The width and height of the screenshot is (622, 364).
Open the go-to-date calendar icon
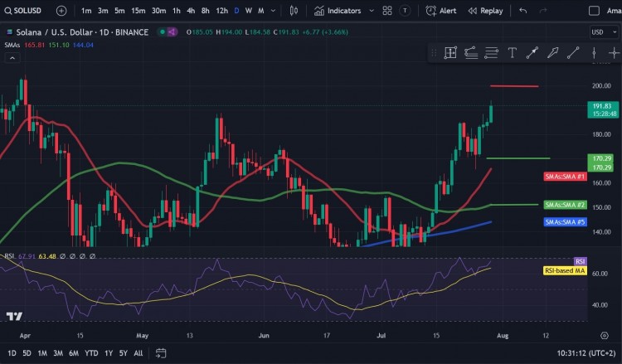tap(161, 353)
